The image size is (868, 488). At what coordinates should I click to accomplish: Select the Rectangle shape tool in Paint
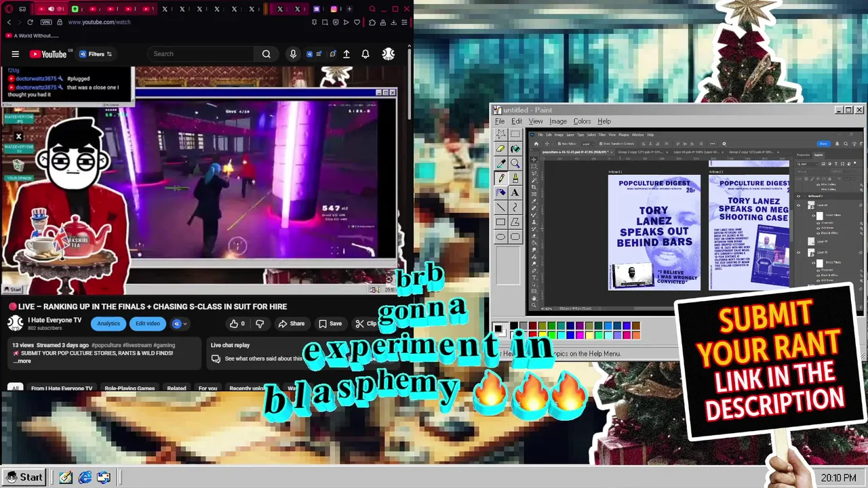(500, 222)
